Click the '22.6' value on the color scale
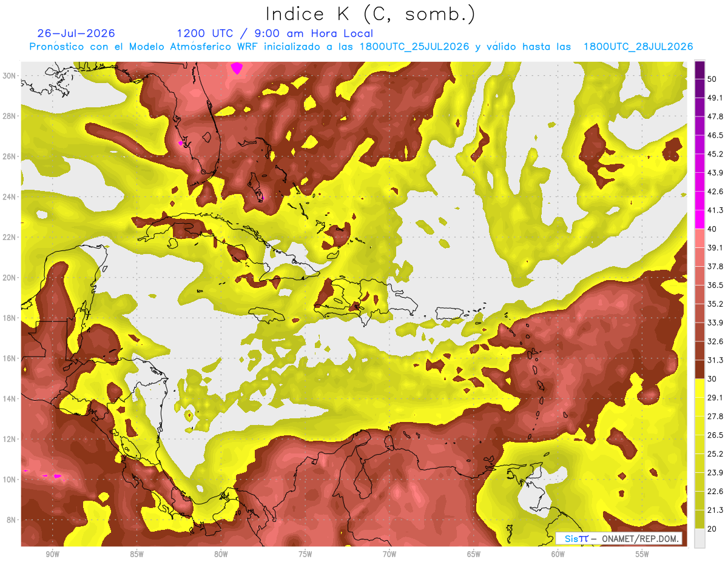This screenshot has height=562, width=728. pyautogui.click(x=715, y=492)
